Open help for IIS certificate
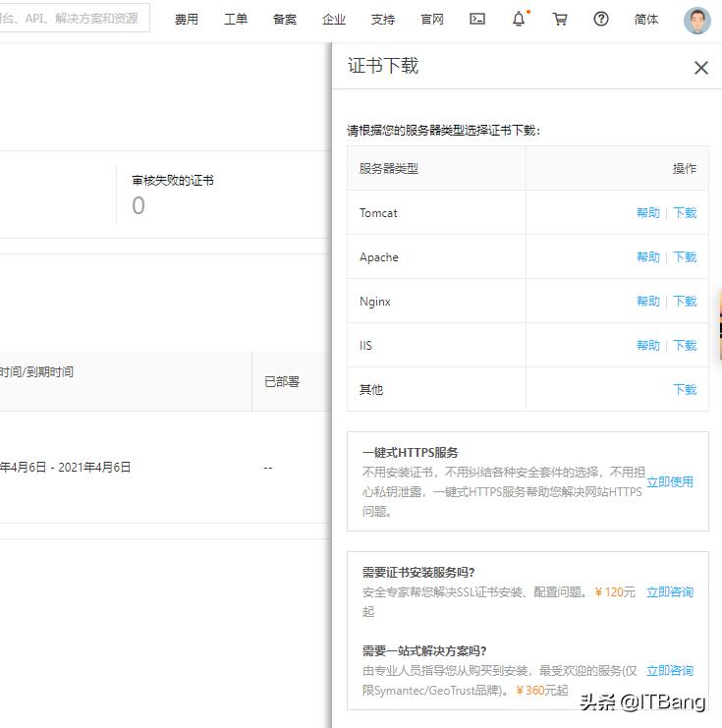 pyautogui.click(x=648, y=346)
